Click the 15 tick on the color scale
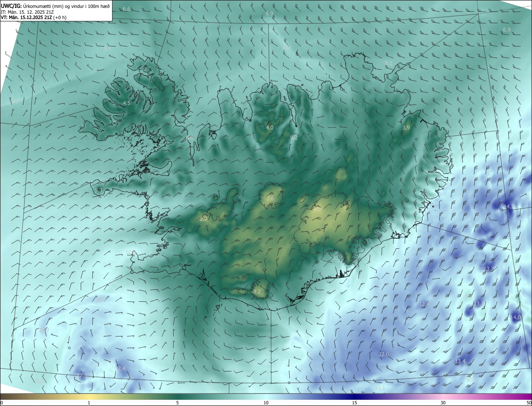Viewport: 532px width, 406px height. 355,403
